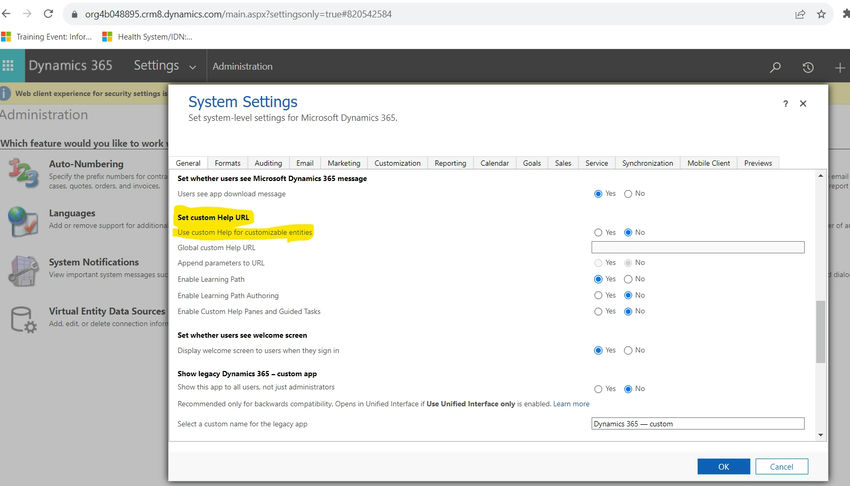850x486 pixels.
Task: Select No for Users see app download message
Action: pyautogui.click(x=628, y=193)
